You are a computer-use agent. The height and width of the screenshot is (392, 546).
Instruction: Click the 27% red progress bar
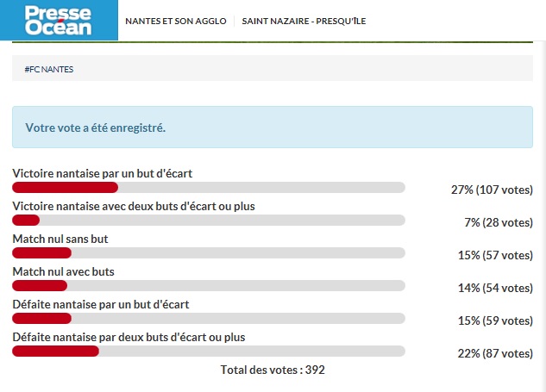pyautogui.click(x=65, y=188)
